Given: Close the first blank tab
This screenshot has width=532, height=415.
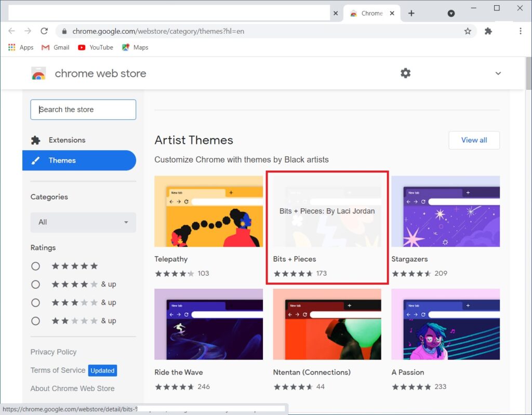Looking at the screenshot, I should [x=336, y=13].
